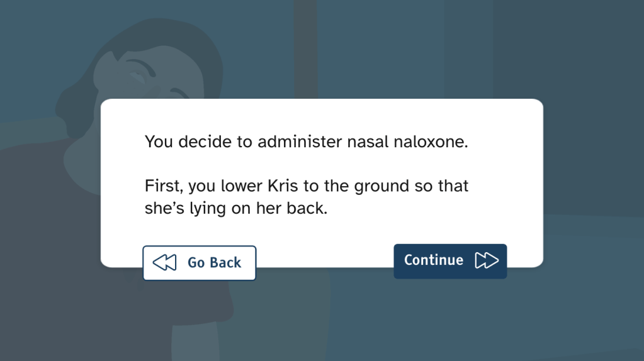Click the "Continue" text label
Image resolution: width=644 pixels, height=361 pixels.
[x=433, y=260]
